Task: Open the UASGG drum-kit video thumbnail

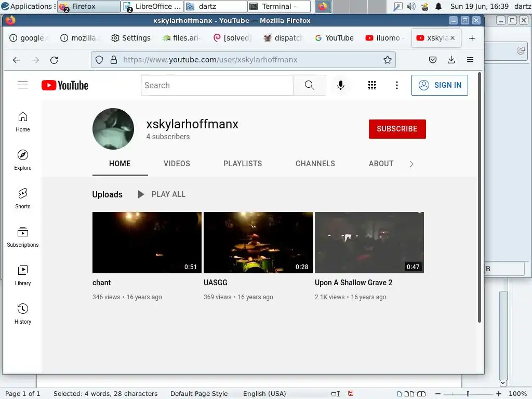Action: click(x=258, y=243)
